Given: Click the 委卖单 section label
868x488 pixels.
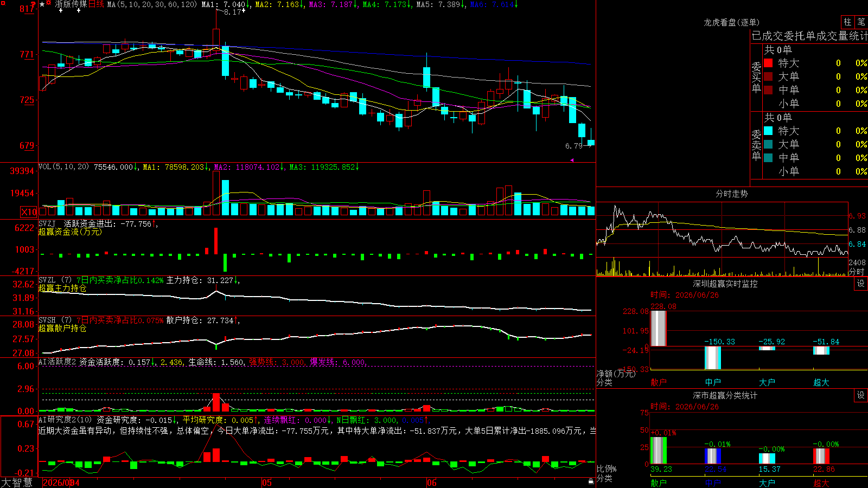Looking at the screenshot, I should 756,144.
